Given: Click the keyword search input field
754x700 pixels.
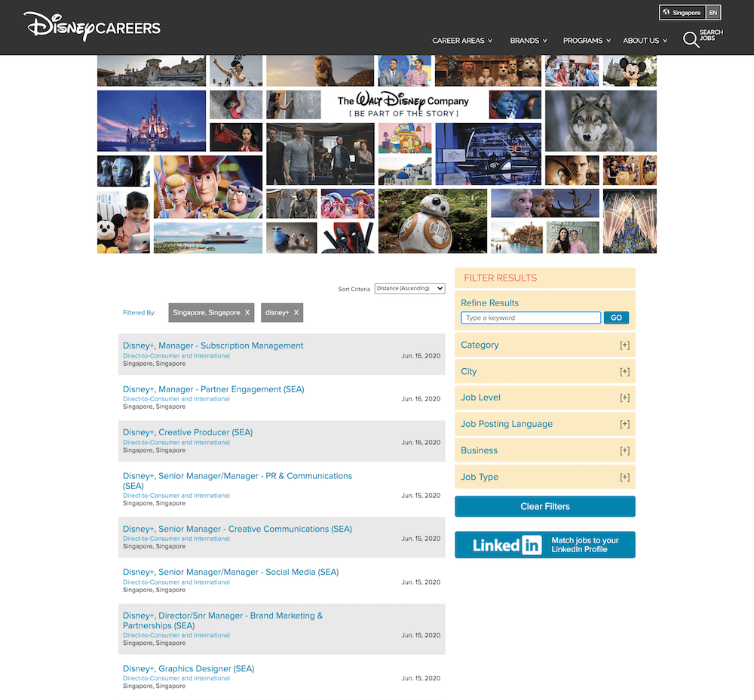Looking at the screenshot, I should [530, 318].
